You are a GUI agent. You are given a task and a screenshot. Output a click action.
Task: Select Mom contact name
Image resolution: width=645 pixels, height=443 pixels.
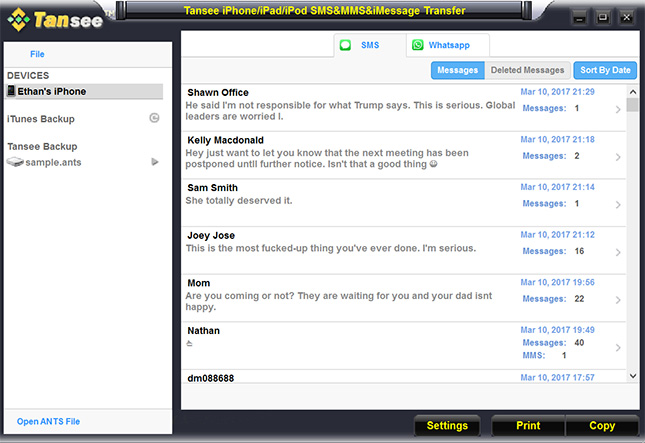point(199,283)
